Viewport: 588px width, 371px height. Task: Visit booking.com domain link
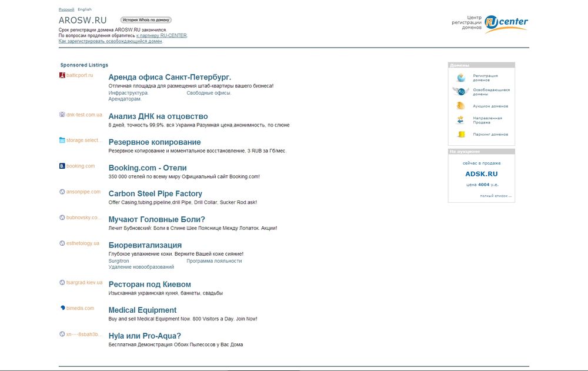[81, 166]
